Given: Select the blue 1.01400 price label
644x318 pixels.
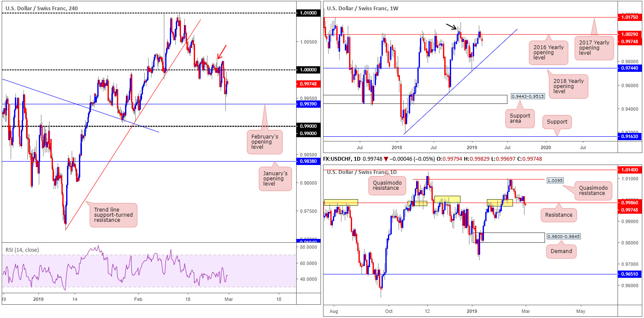Looking at the screenshot, I should click(630, 170).
